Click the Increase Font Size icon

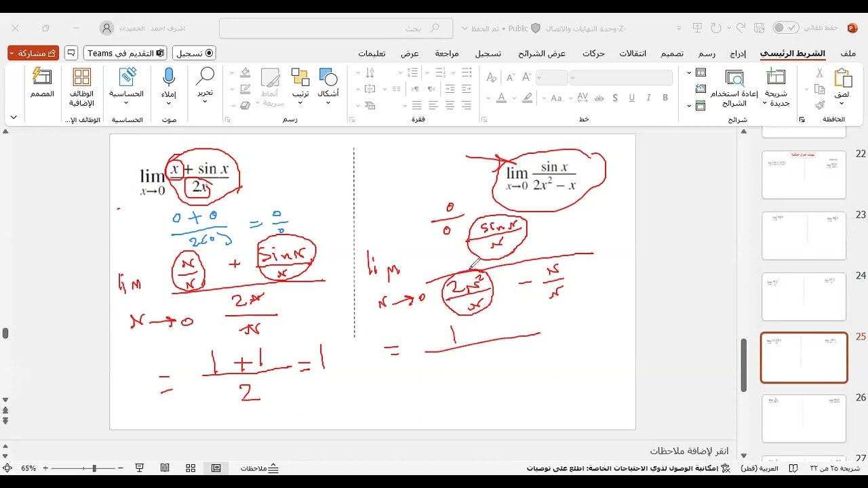point(527,78)
